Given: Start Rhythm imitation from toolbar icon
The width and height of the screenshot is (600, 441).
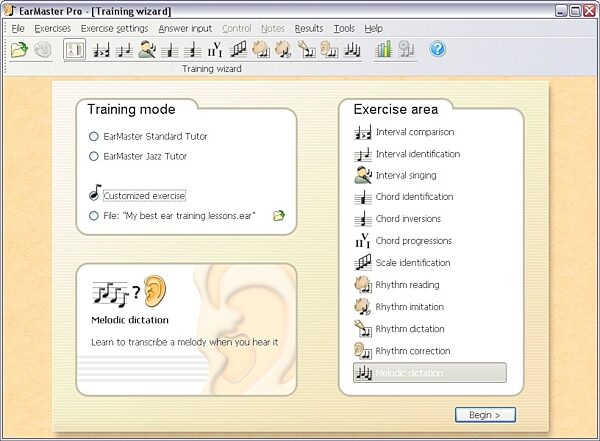Looking at the screenshot, I should pyautogui.click(x=283, y=50).
